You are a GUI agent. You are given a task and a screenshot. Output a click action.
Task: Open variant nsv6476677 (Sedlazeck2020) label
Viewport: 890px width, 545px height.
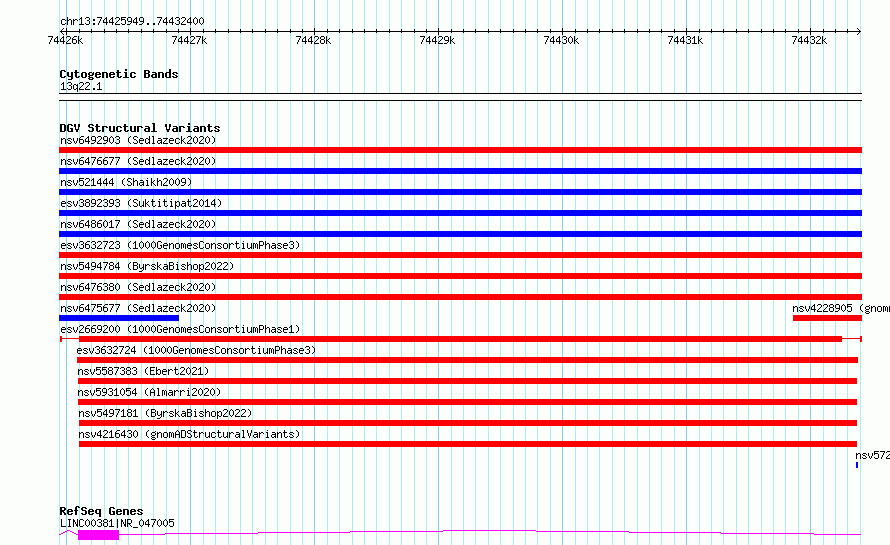[138, 161]
